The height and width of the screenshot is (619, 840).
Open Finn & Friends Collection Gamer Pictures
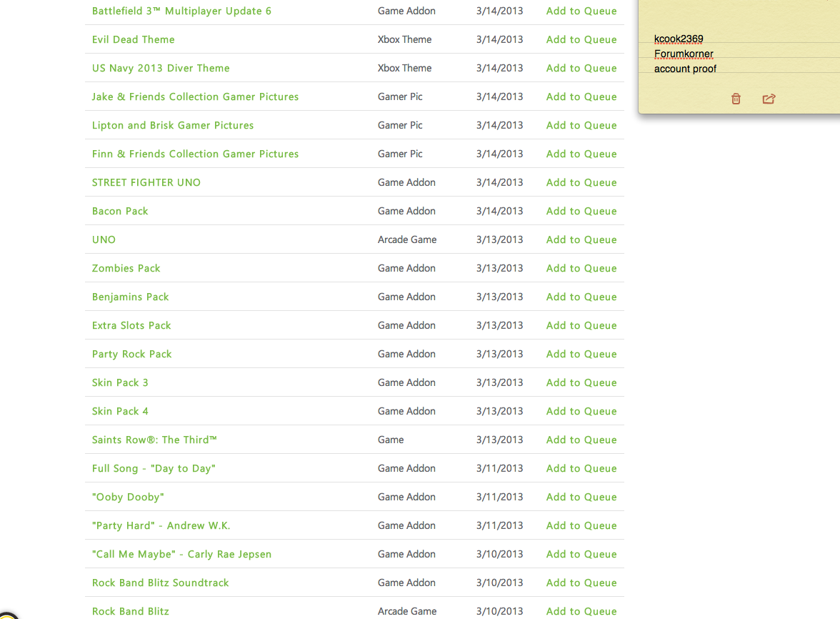(x=195, y=154)
